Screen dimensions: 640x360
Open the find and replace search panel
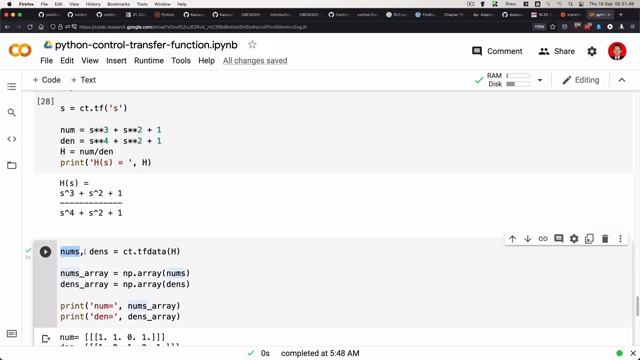[11, 112]
